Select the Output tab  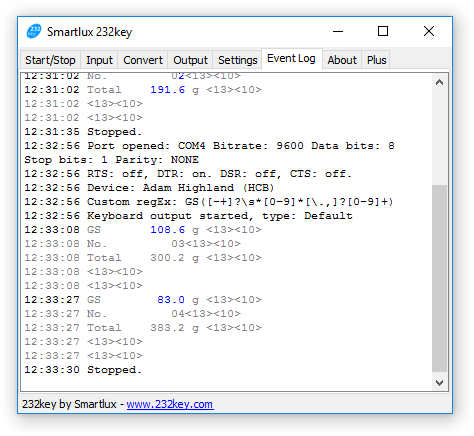click(190, 60)
